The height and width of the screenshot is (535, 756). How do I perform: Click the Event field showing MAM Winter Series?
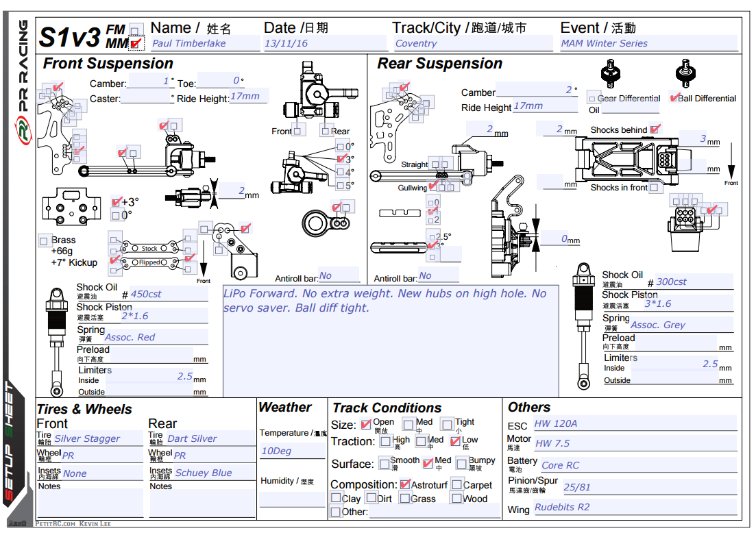[x=648, y=43]
